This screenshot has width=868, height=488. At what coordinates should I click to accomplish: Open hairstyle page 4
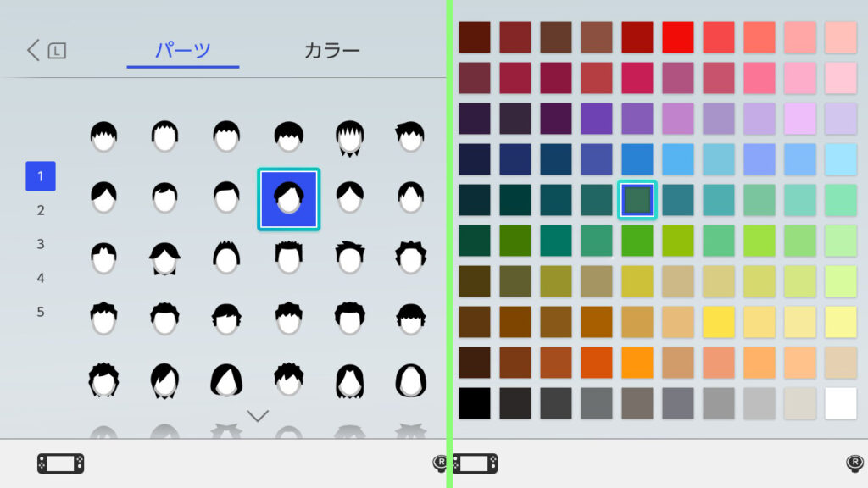point(41,278)
